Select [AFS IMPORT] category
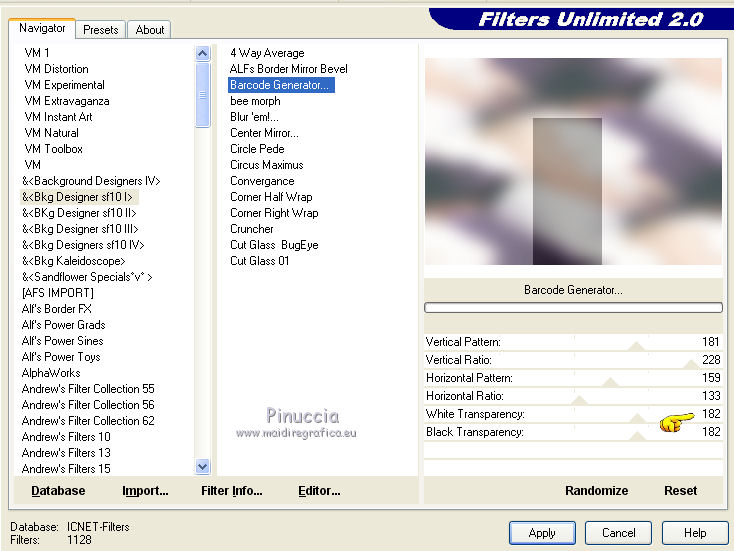The image size is (734, 551). coord(58,293)
